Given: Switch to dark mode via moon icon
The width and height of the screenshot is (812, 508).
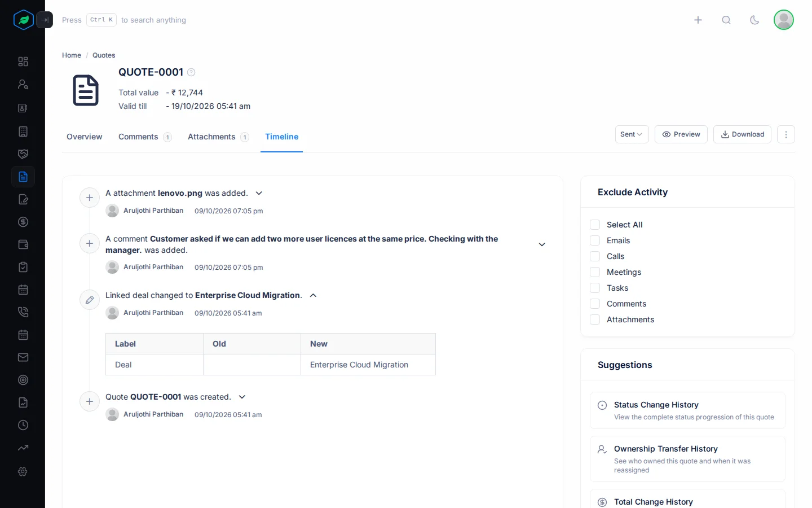Looking at the screenshot, I should (x=754, y=20).
